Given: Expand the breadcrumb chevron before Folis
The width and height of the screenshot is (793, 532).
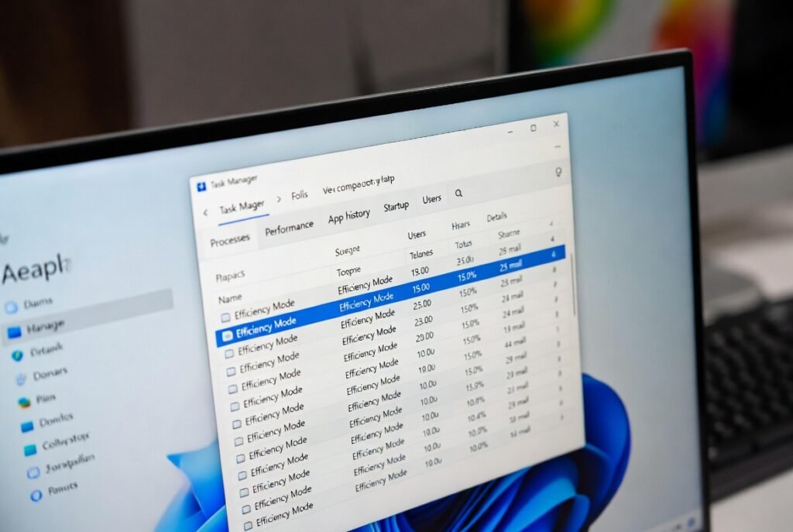Looking at the screenshot, I should [276, 201].
